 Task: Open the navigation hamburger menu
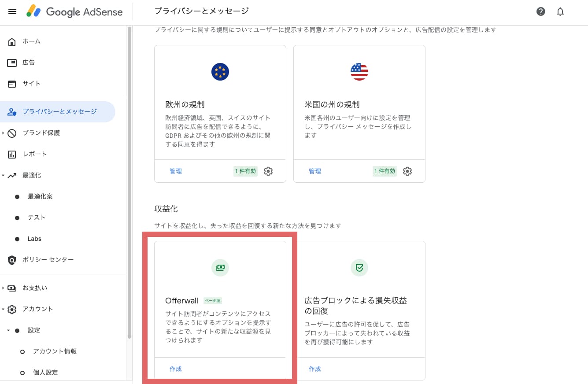(x=12, y=11)
